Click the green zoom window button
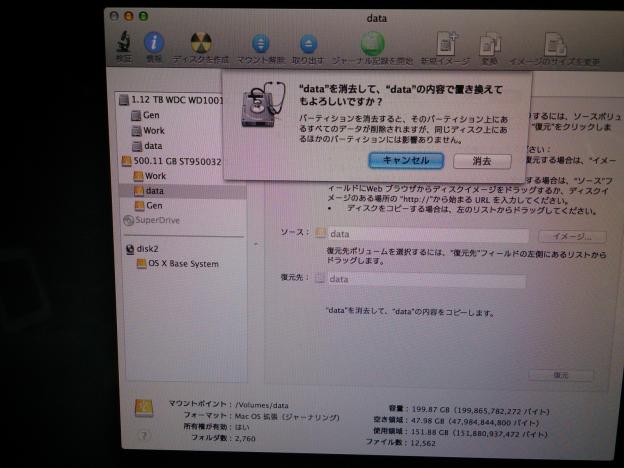Image resolution: width=624 pixels, height=468 pixels. pyautogui.click(x=143, y=16)
